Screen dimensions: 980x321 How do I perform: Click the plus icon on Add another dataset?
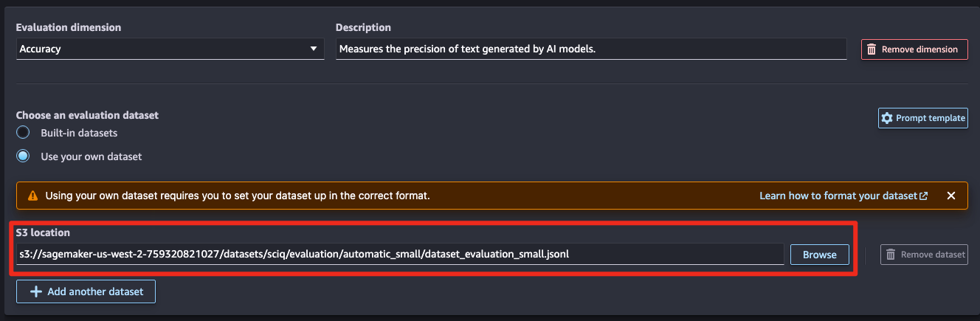point(35,291)
